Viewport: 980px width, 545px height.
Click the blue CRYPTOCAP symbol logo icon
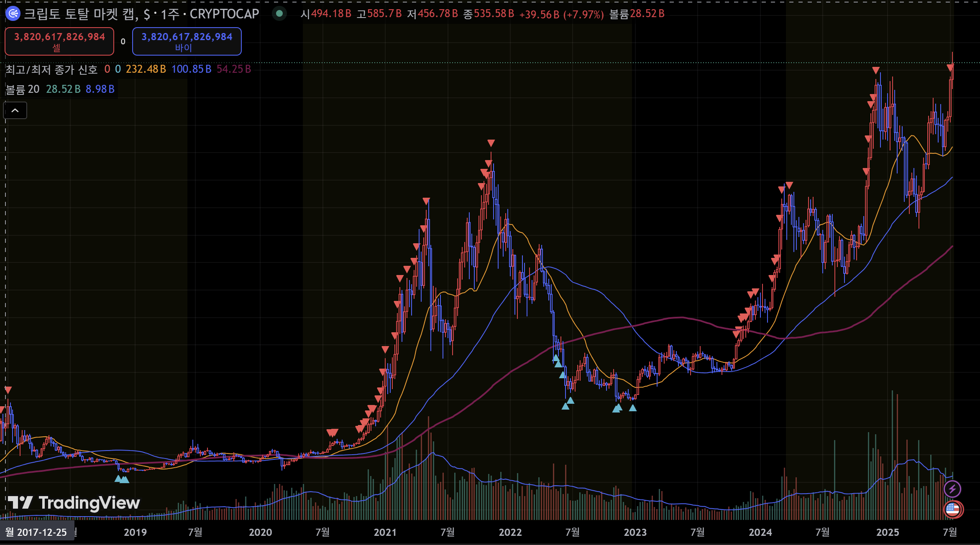coord(13,14)
